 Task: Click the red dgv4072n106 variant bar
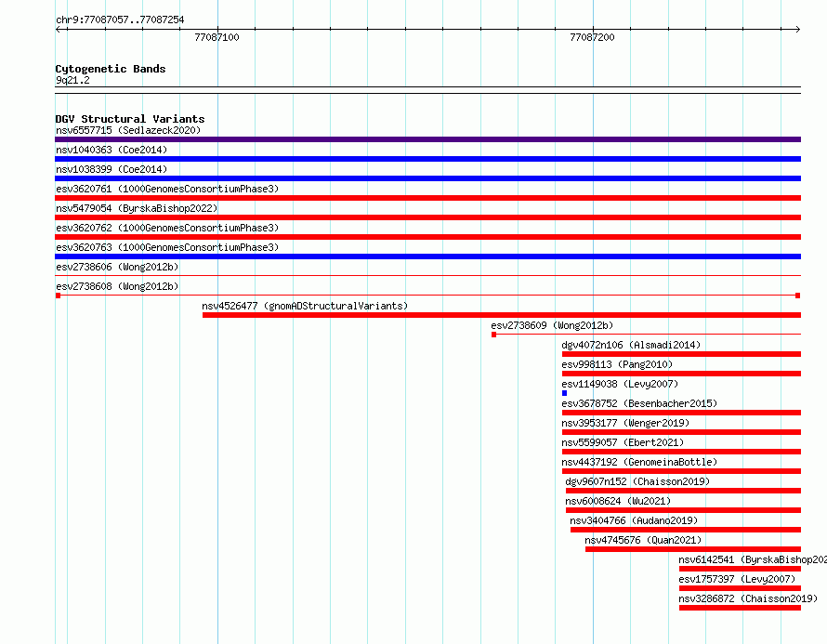tap(681, 354)
